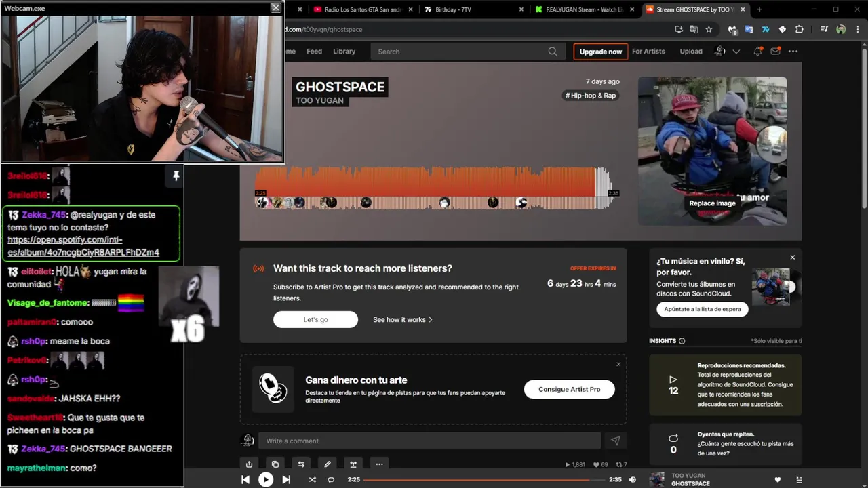Screen dimensions: 868x488
Task: Close the vinyl promotion card
Action: point(792,258)
